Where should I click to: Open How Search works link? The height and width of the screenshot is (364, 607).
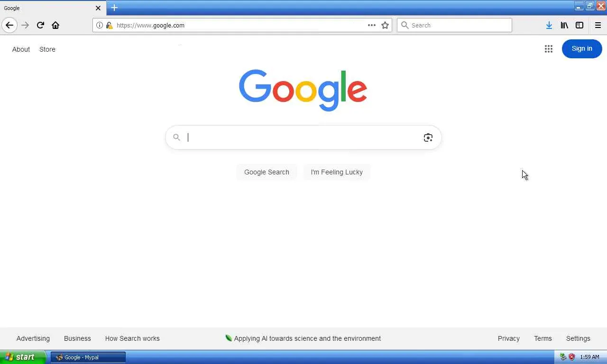coord(132,338)
